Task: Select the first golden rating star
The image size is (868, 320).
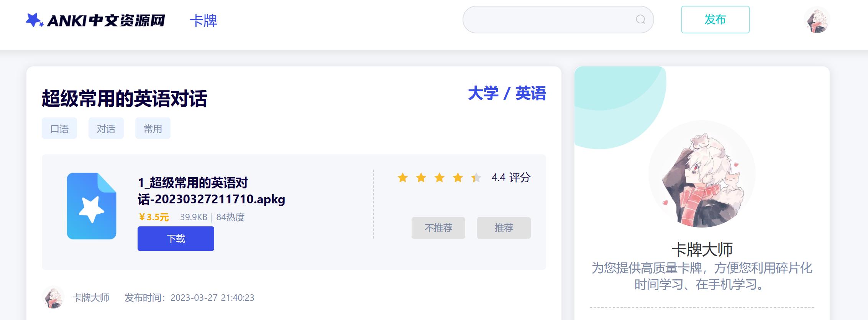Action: point(403,178)
